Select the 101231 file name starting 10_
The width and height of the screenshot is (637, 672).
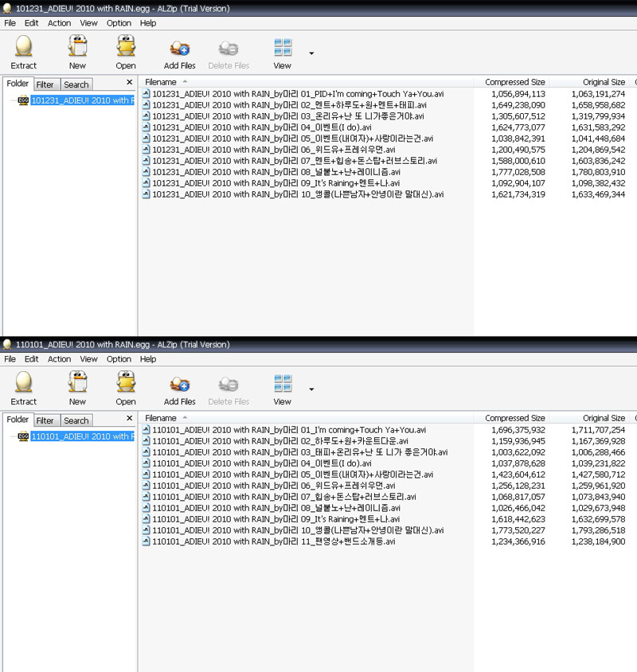coord(298,194)
